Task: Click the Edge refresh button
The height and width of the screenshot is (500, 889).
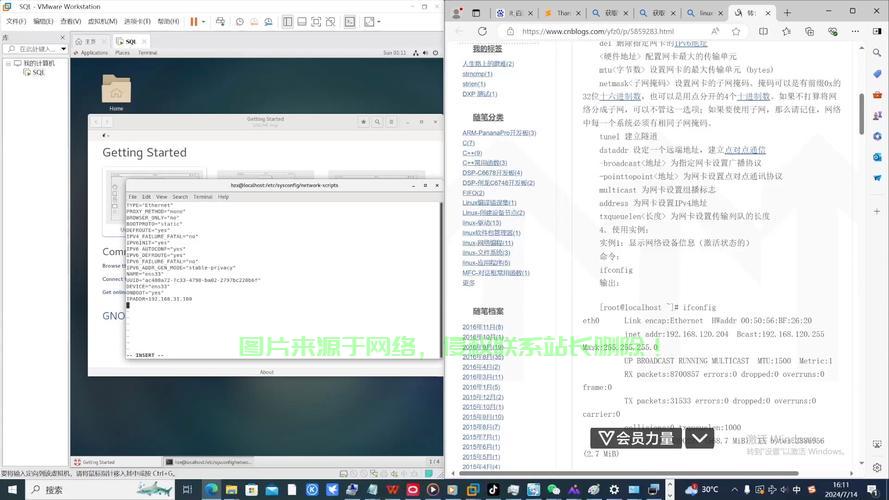Action: point(482,31)
